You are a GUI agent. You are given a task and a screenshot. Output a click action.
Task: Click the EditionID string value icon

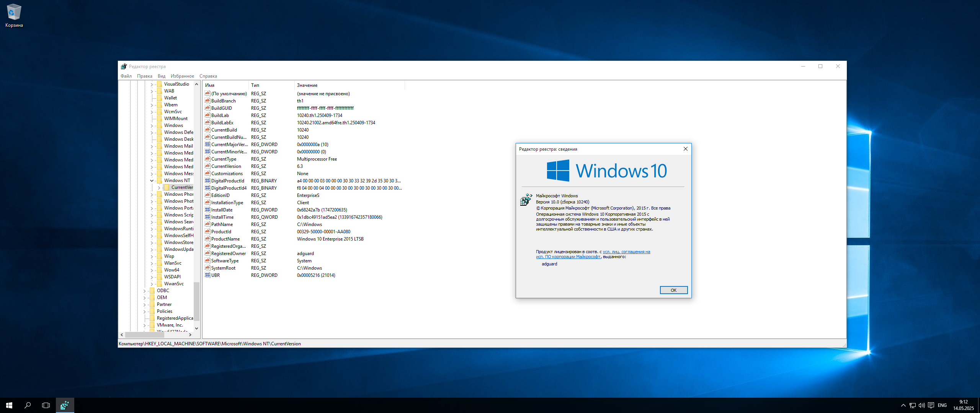pos(207,195)
